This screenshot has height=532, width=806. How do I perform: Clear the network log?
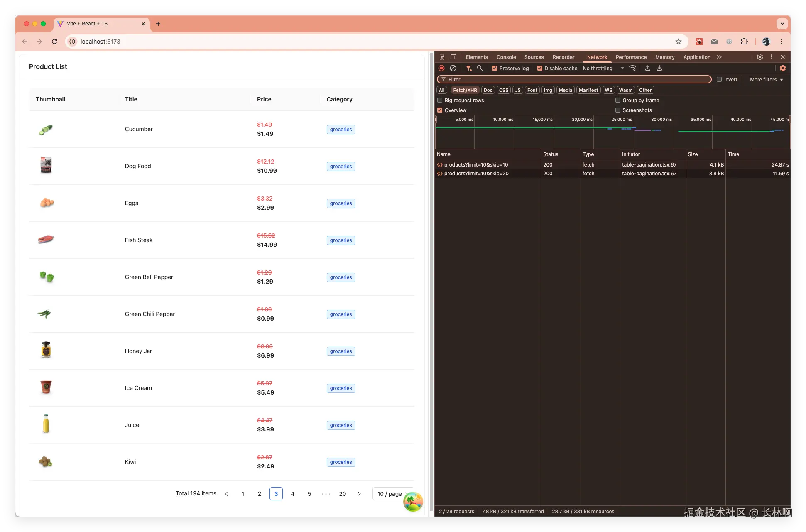453,68
